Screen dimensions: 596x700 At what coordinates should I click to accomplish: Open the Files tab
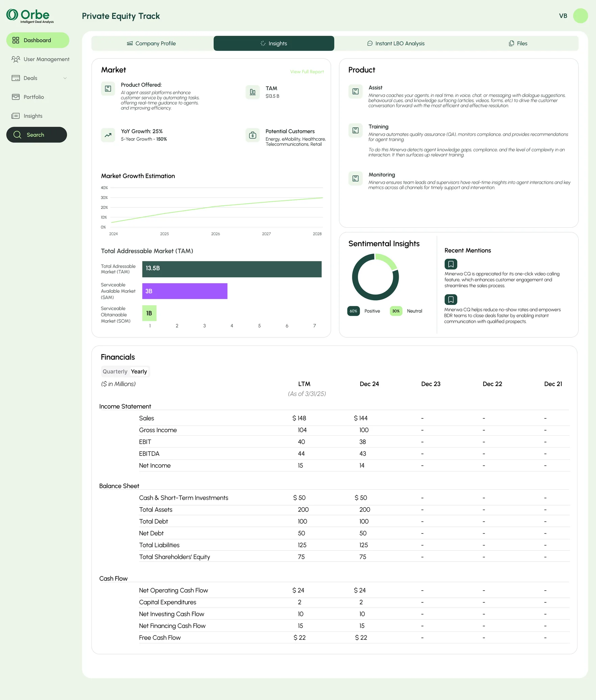point(518,43)
